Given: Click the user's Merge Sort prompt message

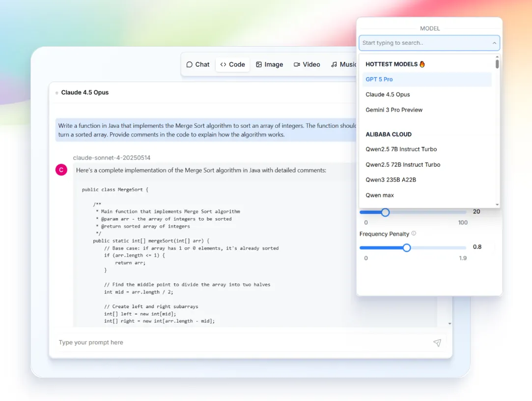Looking at the screenshot, I should (x=207, y=130).
